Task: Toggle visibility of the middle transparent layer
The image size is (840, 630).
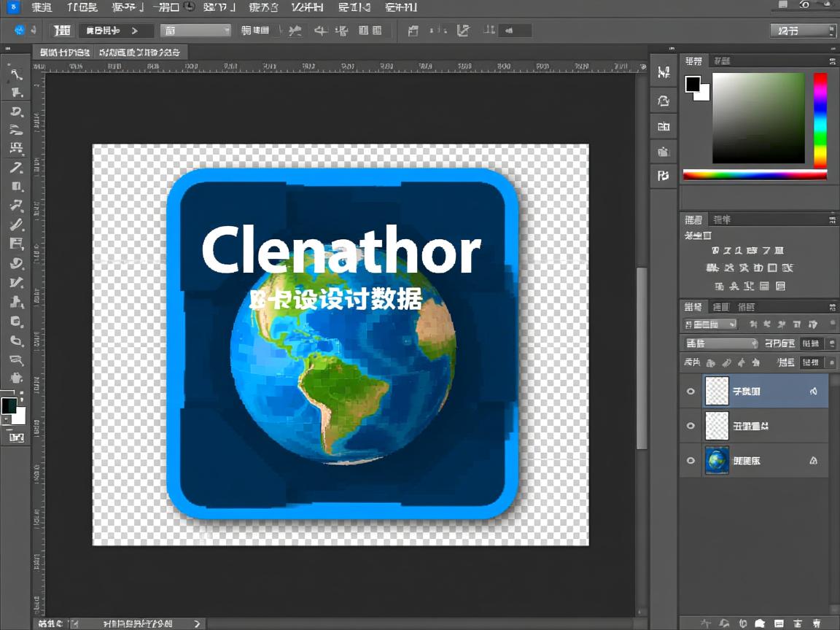Action: [x=691, y=426]
